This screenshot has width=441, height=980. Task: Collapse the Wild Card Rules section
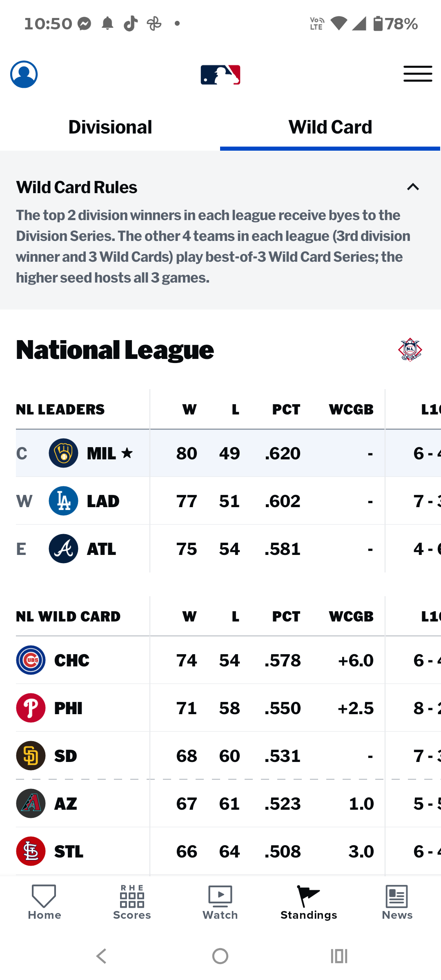413,187
